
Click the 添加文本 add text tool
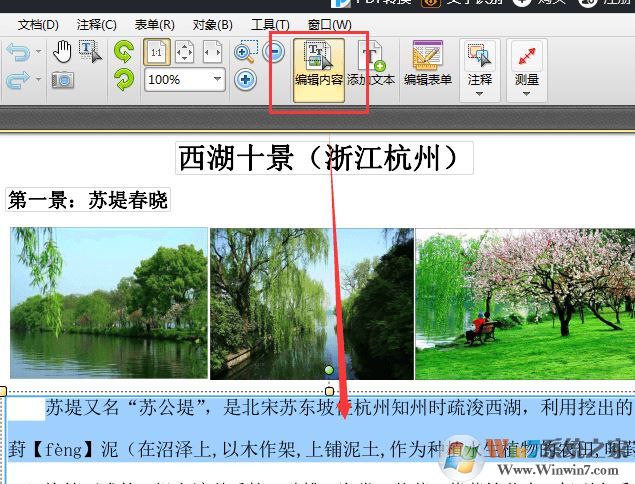371,64
